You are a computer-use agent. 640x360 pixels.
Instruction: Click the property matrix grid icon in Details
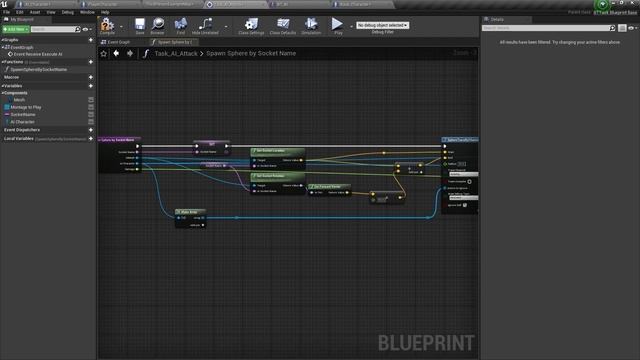[x=622, y=28]
